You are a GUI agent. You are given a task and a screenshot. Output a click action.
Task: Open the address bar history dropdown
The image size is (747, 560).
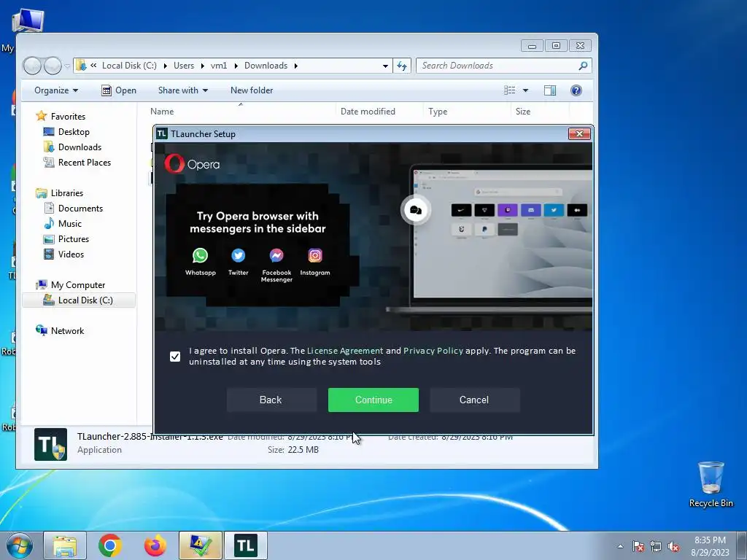[x=385, y=66]
